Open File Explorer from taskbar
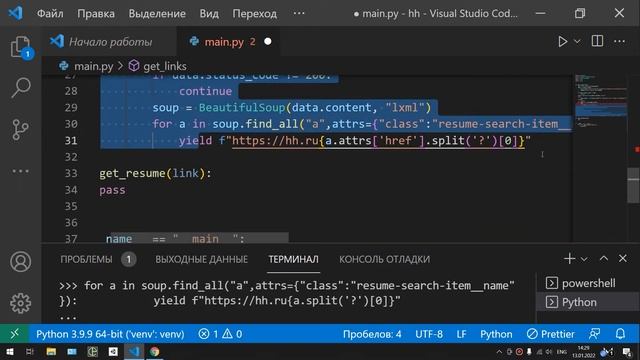Image resolution: width=640 pixels, height=360 pixels. coord(51,351)
